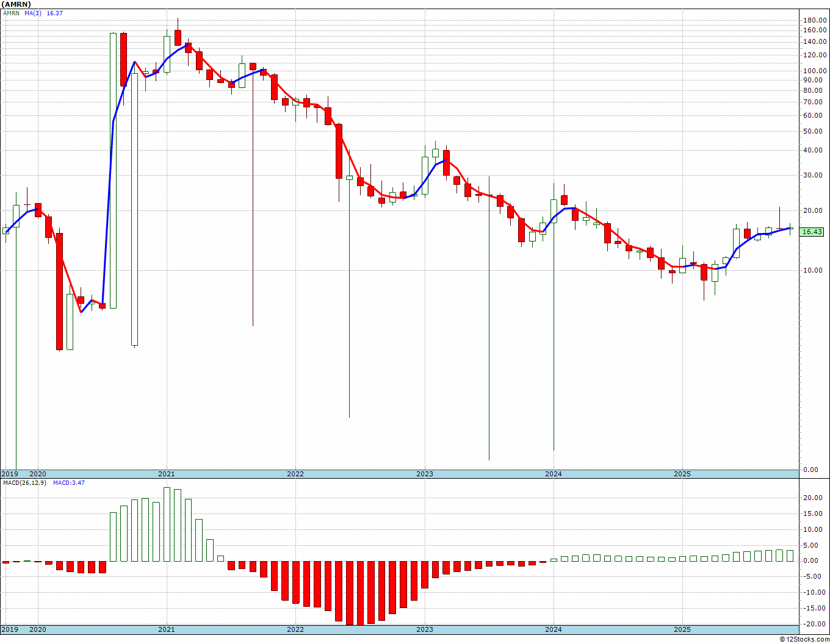Click 2020 on the price chart time axis
This screenshot has height=644, width=830.
tap(38, 474)
